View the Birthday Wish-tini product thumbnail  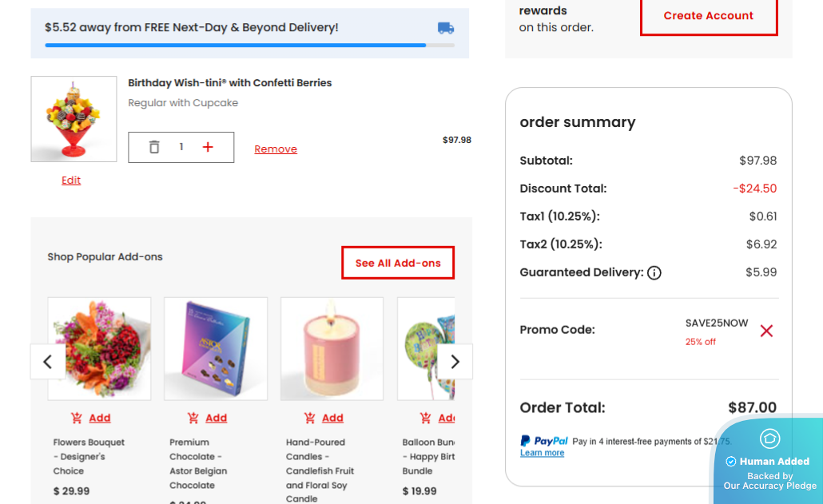[x=74, y=118]
